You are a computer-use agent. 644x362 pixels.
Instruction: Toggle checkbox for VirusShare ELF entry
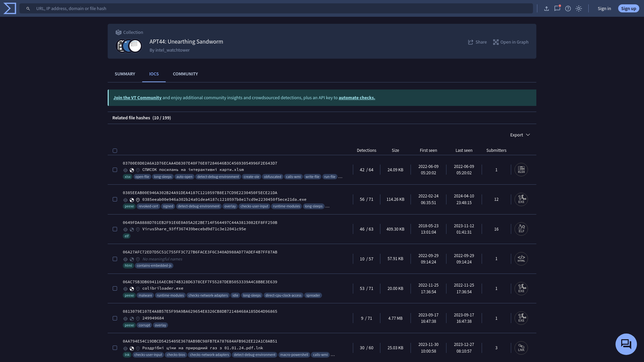point(115,229)
